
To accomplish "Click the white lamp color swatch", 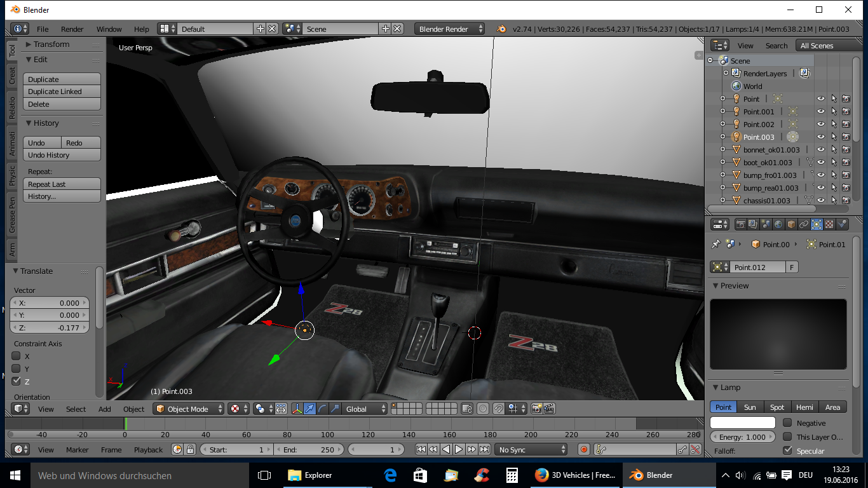I will 743,423.
